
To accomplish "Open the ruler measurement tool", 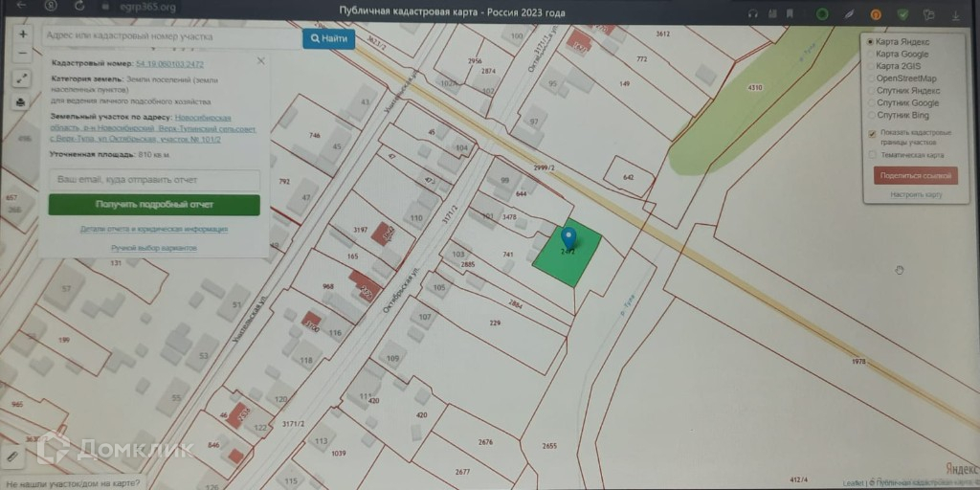I will coord(11,457).
